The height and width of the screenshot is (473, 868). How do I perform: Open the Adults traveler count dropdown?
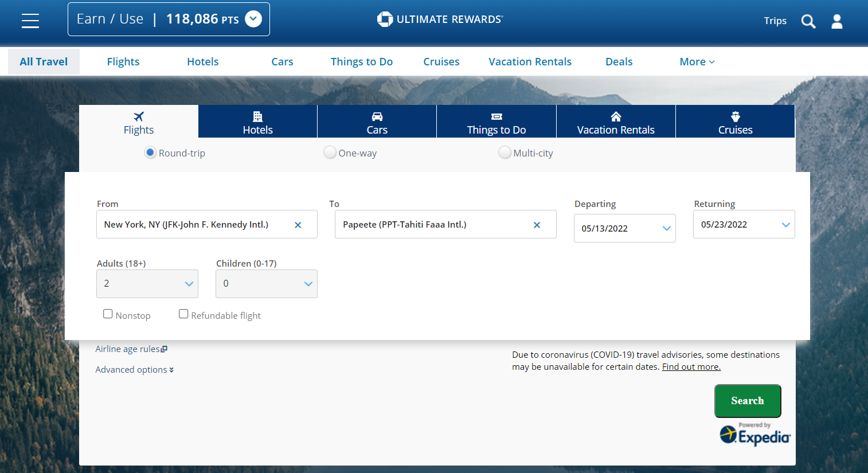pos(147,283)
